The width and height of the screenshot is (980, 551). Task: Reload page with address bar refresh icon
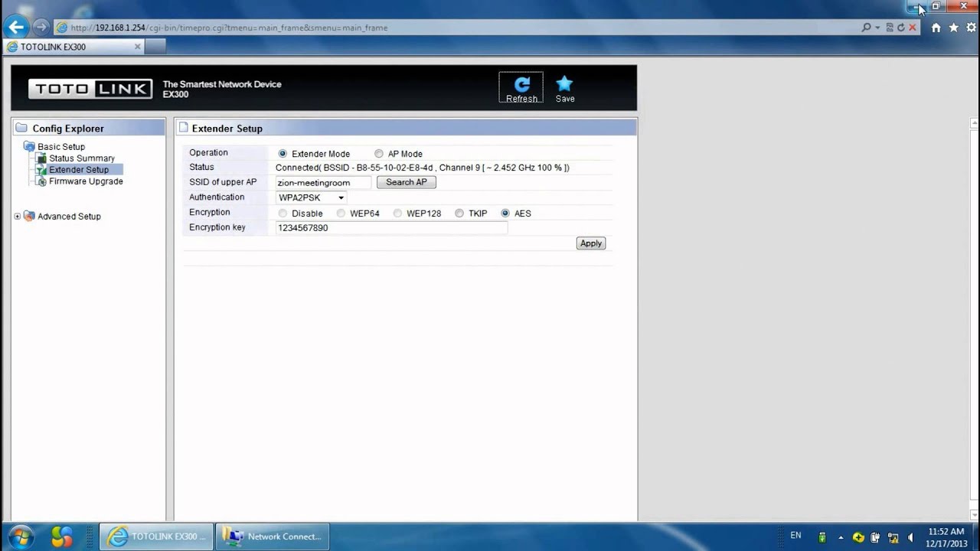pyautogui.click(x=900, y=28)
